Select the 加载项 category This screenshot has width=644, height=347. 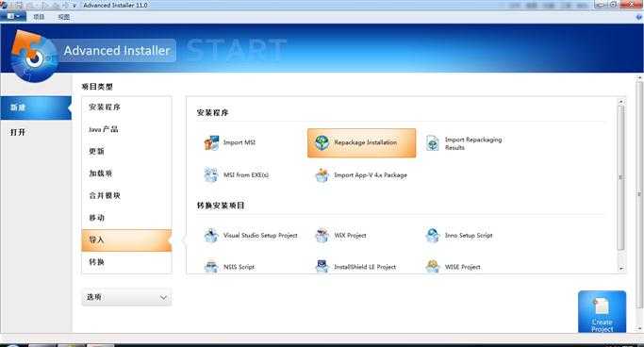point(126,173)
